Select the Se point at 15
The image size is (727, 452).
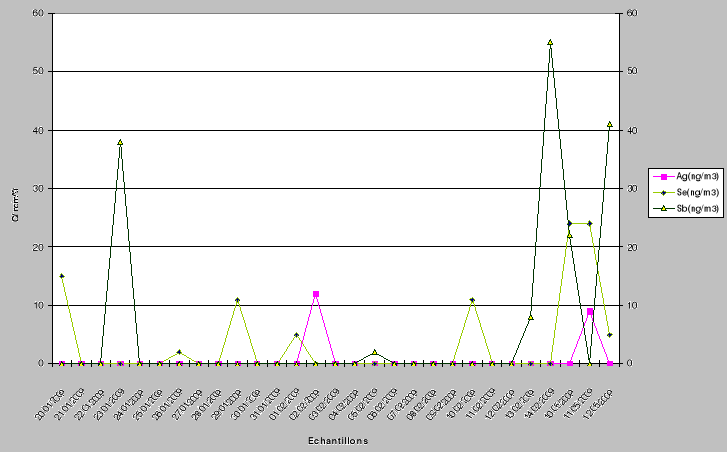(62, 276)
